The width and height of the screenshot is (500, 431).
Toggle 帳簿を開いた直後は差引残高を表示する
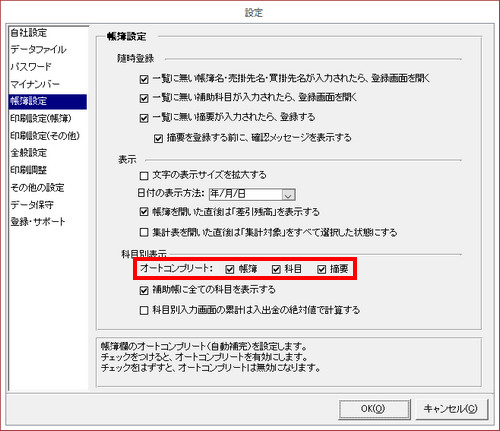(x=144, y=212)
